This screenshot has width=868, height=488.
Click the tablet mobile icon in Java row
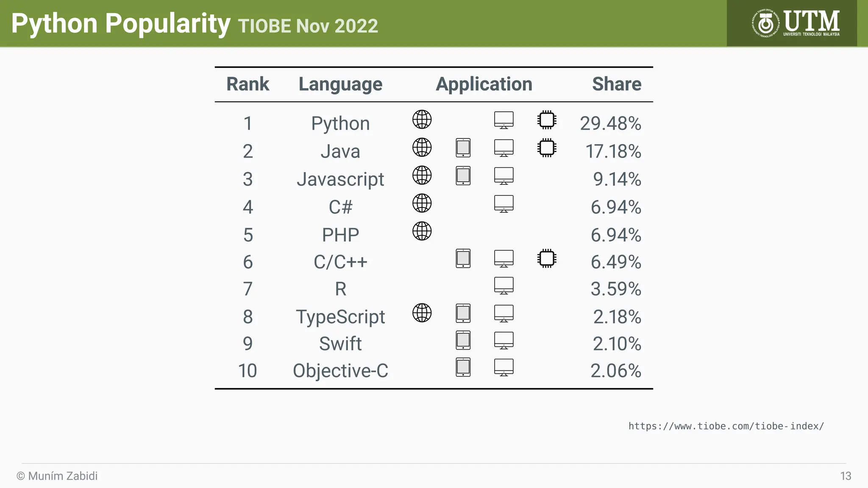pos(463,148)
